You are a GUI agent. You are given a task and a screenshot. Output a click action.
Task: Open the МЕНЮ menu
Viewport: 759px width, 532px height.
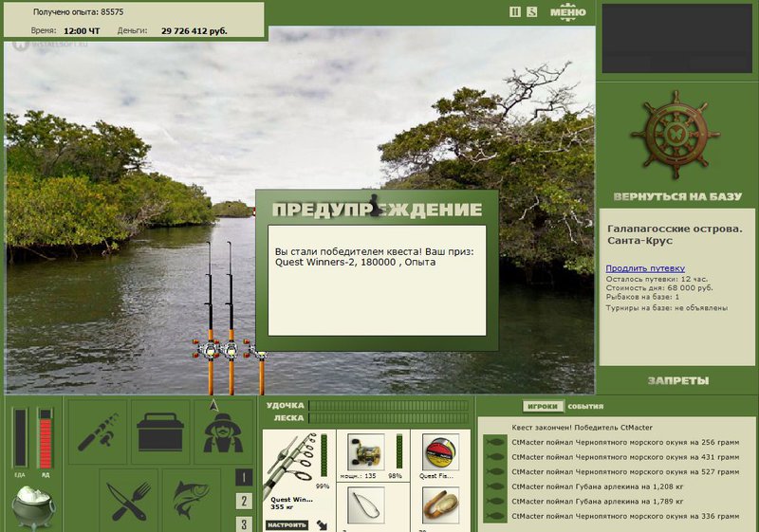pos(567,12)
